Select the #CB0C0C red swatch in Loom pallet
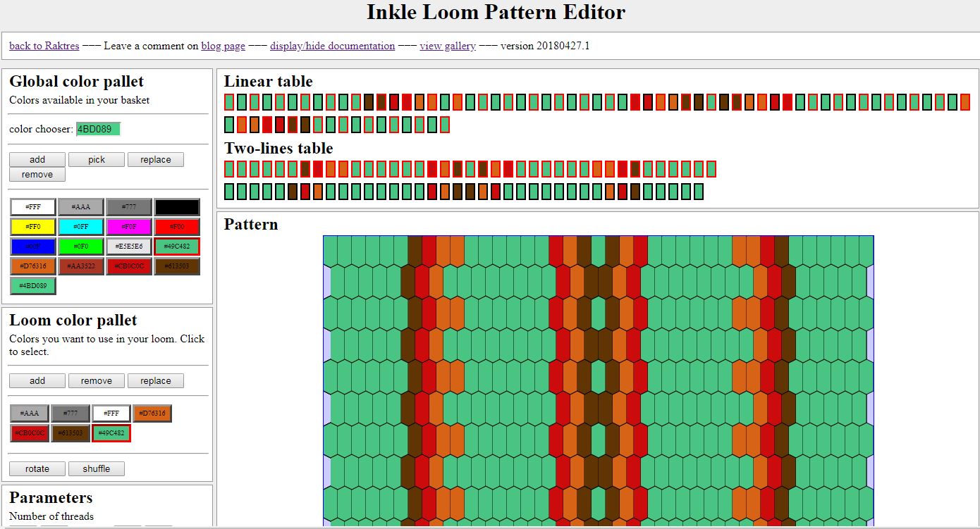Image resolution: width=980 pixels, height=529 pixels. [29, 433]
